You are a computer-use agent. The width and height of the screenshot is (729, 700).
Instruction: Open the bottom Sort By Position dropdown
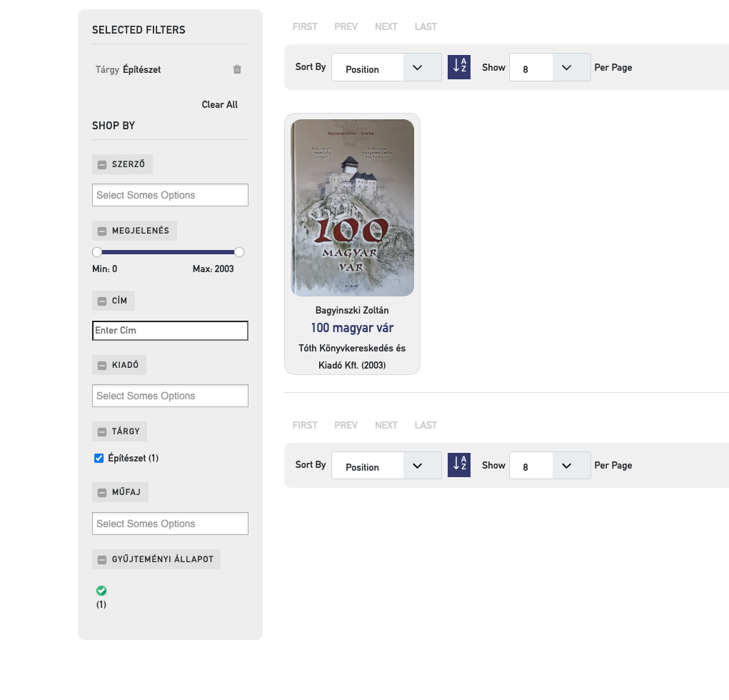[386, 466]
